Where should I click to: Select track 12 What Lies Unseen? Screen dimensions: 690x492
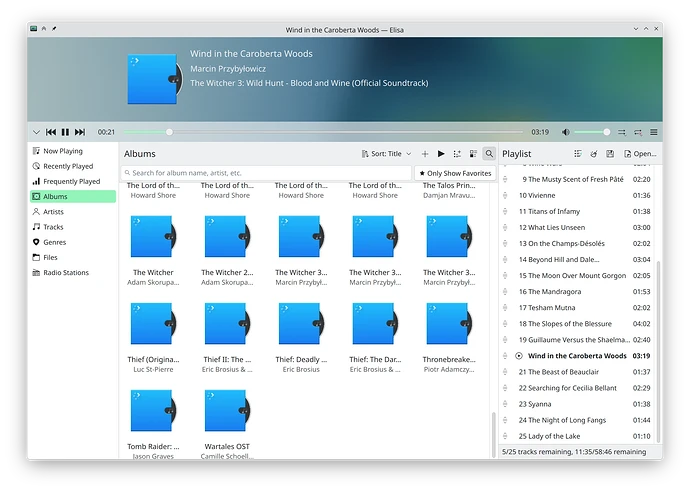click(577, 228)
